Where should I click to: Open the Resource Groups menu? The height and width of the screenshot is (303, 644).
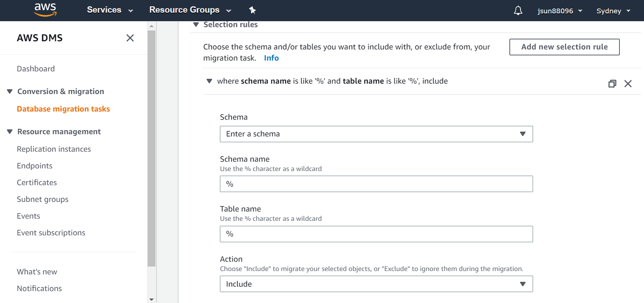tap(190, 10)
